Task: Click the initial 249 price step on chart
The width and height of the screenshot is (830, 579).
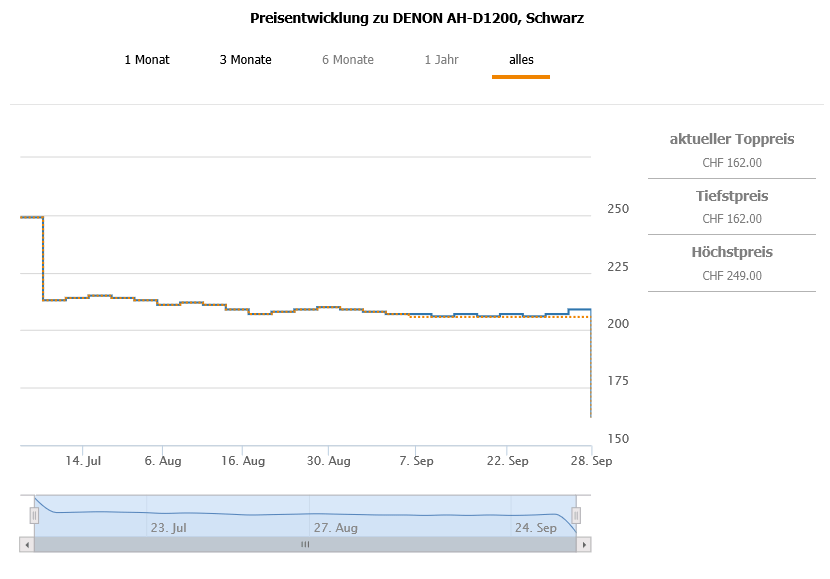Action: click(31, 217)
